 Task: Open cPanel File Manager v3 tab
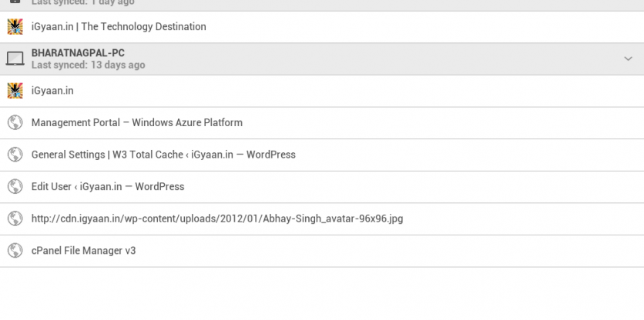83,251
